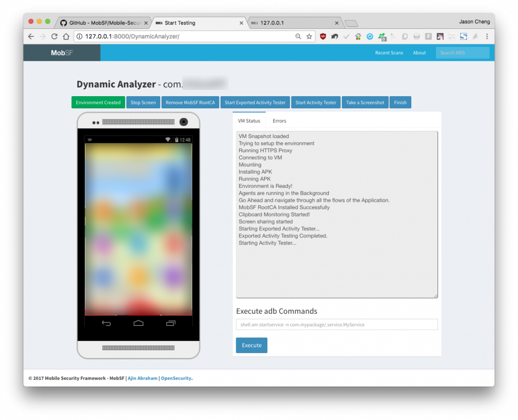Tap the Android back key on the phone
518x420 pixels.
[106, 323]
